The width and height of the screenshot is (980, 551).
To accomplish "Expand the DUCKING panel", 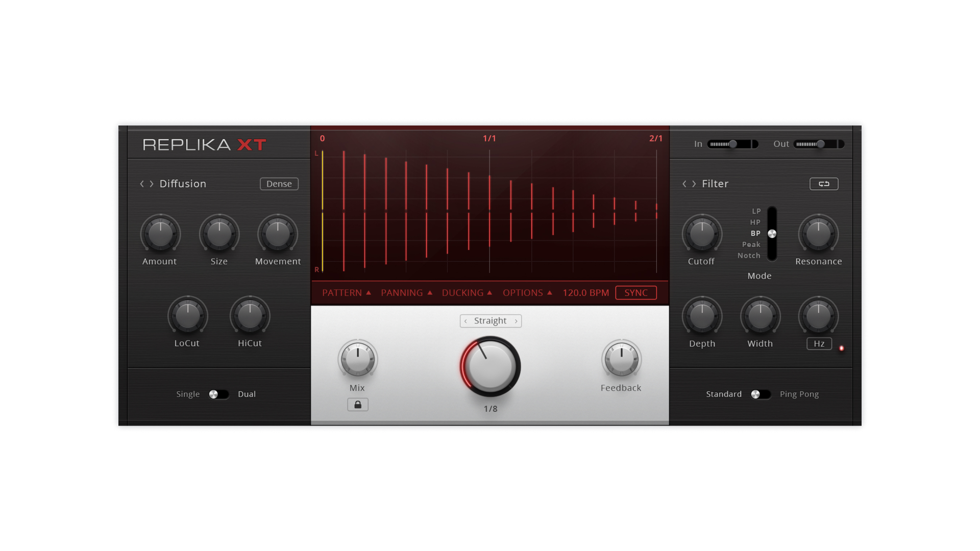I will click(x=467, y=293).
